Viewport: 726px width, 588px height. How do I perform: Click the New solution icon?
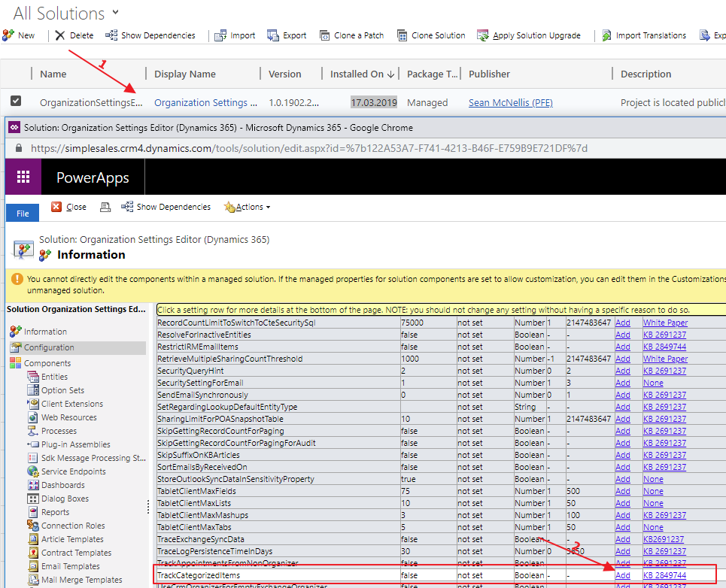click(8, 35)
